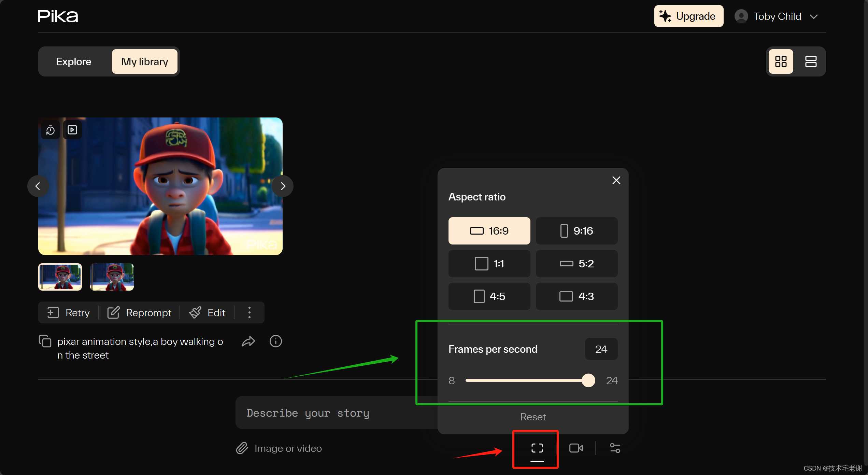Open the three-dot more options menu

coord(250,312)
